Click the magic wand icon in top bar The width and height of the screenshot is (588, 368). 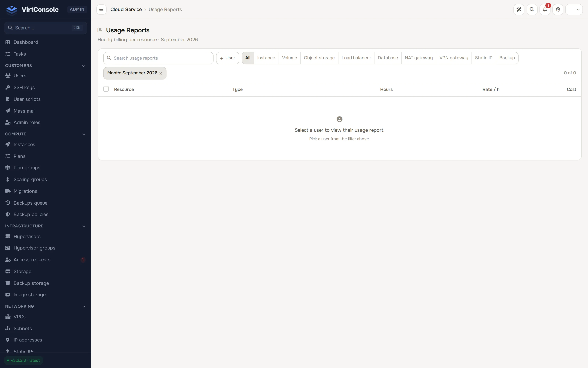[x=519, y=10]
